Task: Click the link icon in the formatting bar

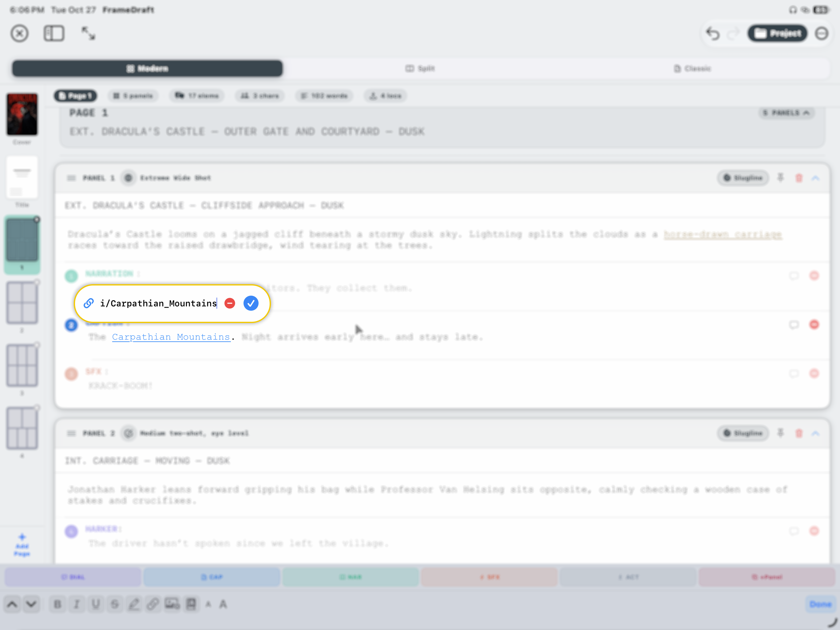Action: [x=153, y=604]
